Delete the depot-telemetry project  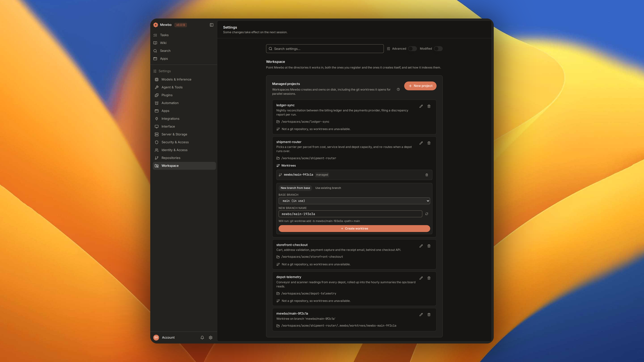tap(429, 278)
